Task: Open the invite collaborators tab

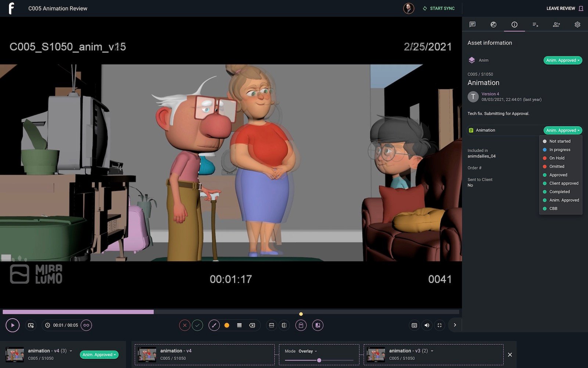Action: pyautogui.click(x=556, y=24)
